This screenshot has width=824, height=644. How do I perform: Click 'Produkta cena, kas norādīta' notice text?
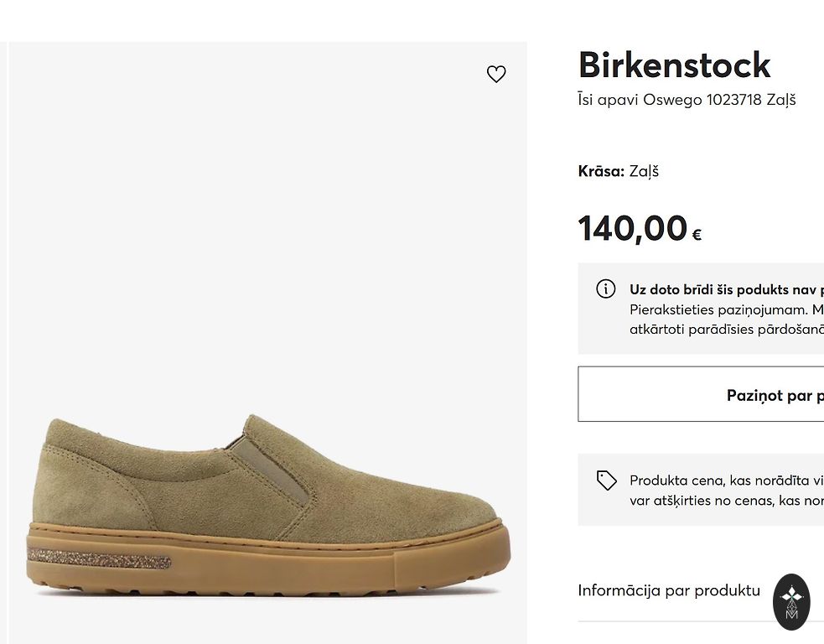click(x=726, y=480)
